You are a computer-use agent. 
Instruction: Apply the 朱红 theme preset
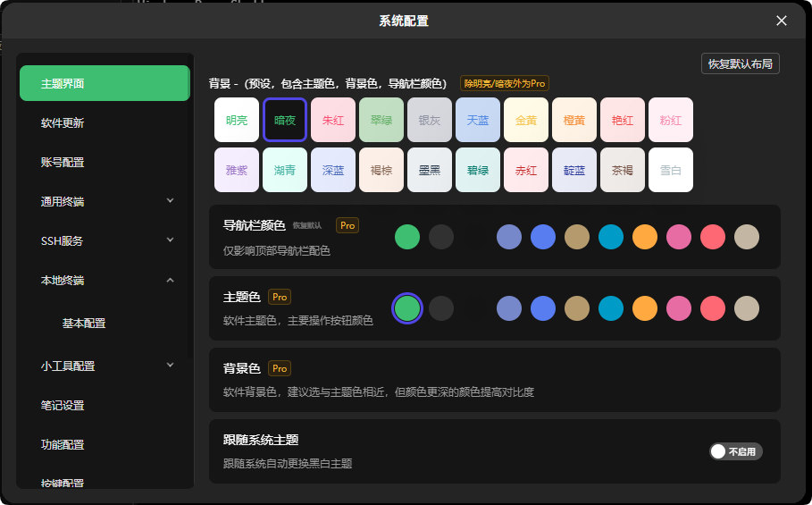pyautogui.click(x=333, y=120)
